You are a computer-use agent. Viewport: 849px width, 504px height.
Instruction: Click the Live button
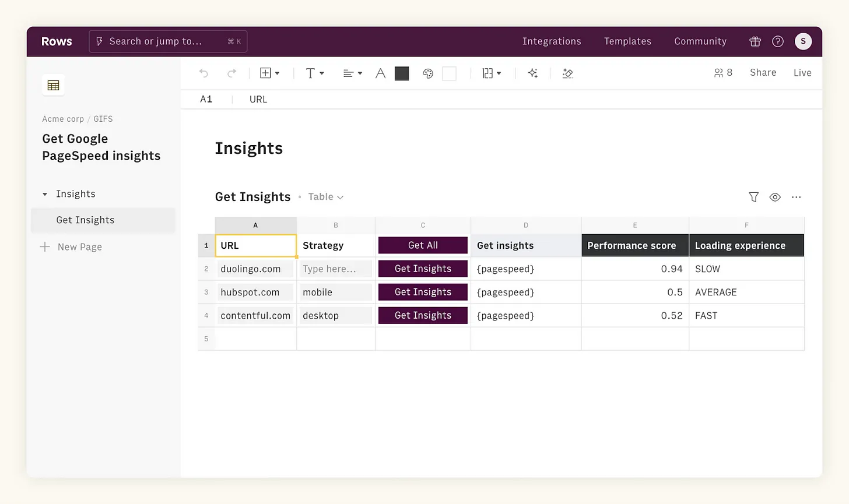[802, 73]
